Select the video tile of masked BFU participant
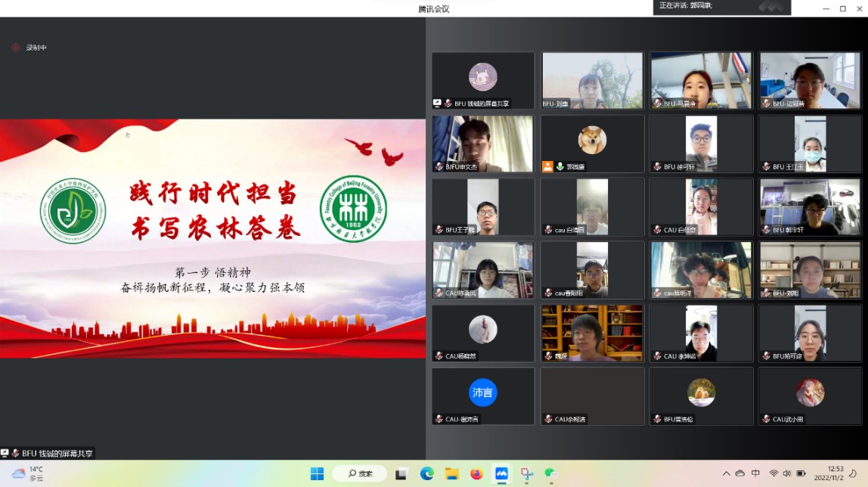868x487 pixels. [810, 144]
